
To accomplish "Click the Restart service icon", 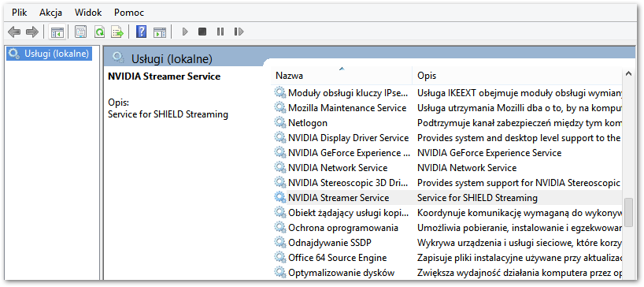I will pyautogui.click(x=239, y=32).
